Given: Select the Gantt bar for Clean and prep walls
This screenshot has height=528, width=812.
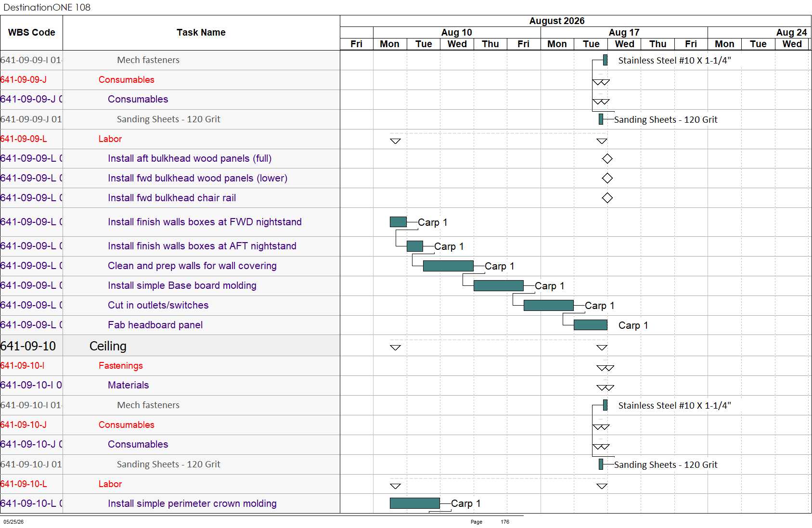Looking at the screenshot, I should click(448, 266).
